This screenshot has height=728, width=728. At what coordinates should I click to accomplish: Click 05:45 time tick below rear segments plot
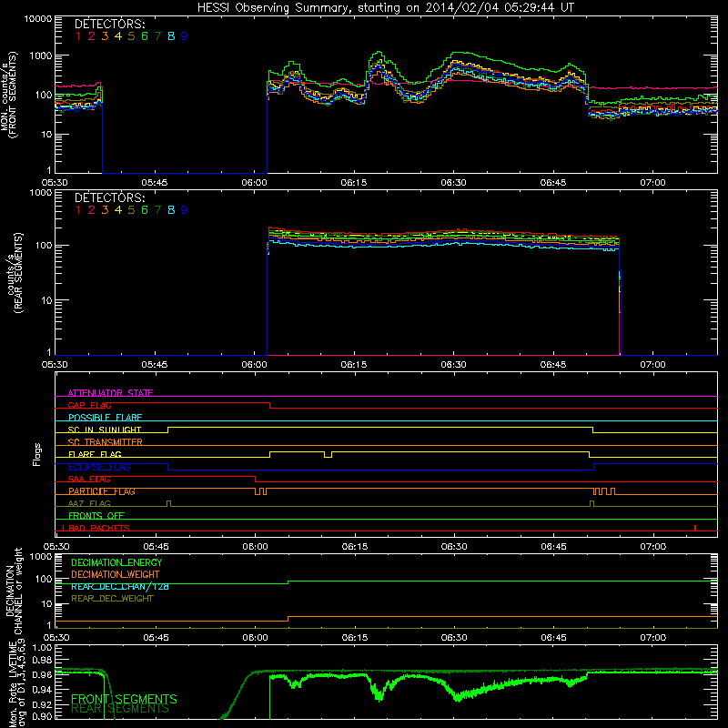(x=154, y=365)
